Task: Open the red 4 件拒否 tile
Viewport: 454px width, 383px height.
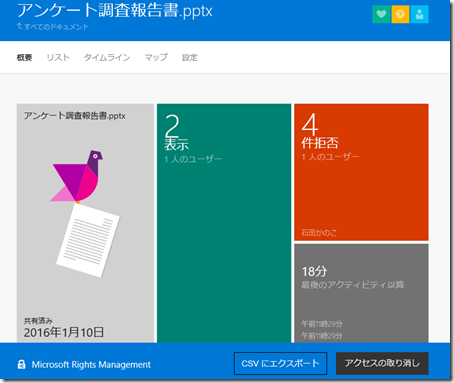Action: [361, 172]
